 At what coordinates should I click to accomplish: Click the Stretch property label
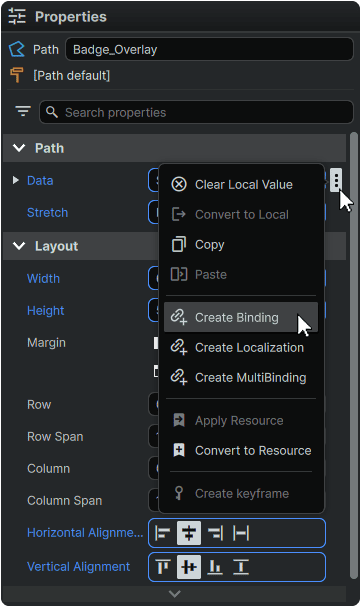point(48,213)
